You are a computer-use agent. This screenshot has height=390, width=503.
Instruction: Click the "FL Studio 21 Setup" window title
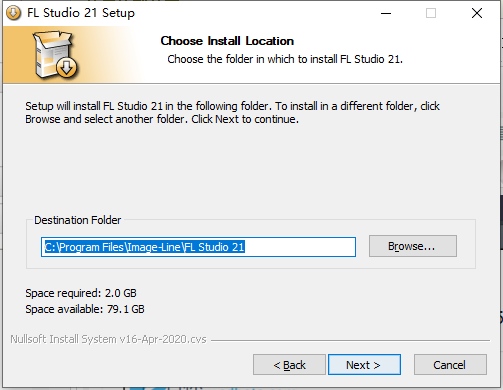81,13
